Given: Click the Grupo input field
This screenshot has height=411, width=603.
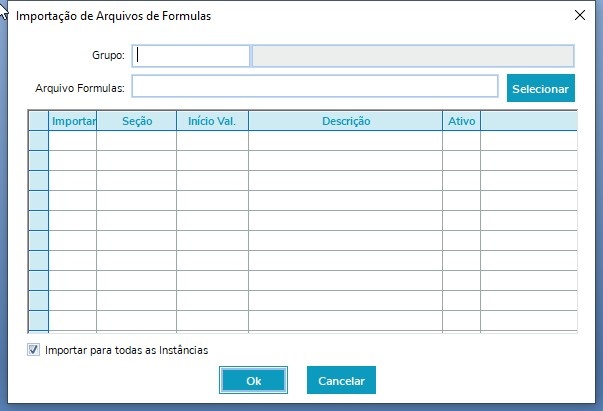Looking at the screenshot, I should (x=190, y=55).
